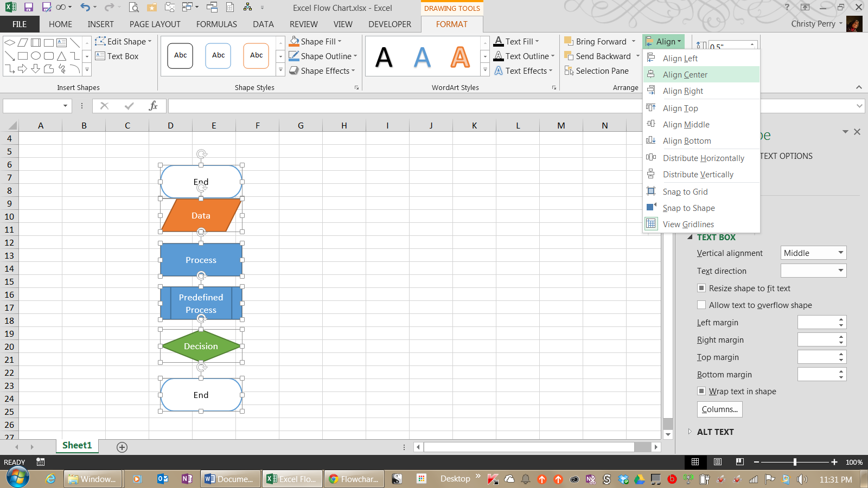The image size is (868, 488).
Task: Click the Columns... button
Action: click(719, 409)
